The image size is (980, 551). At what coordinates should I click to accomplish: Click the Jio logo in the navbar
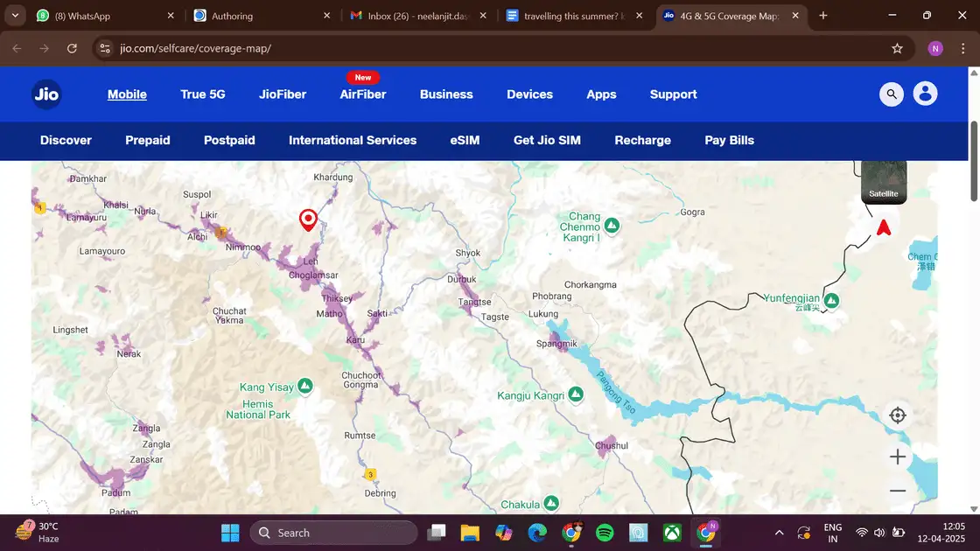pyautogui.click(x=45, y=94)
